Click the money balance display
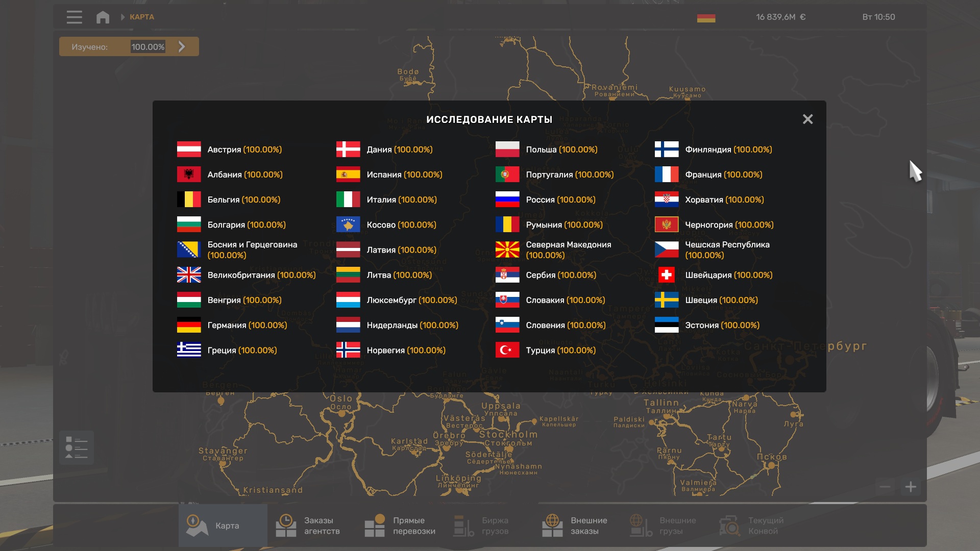 click(780, 17)
